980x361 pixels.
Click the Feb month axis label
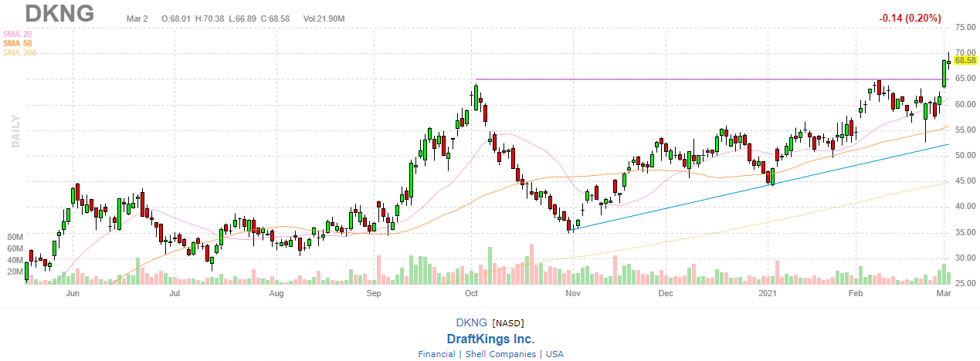[x=856, y=294]
